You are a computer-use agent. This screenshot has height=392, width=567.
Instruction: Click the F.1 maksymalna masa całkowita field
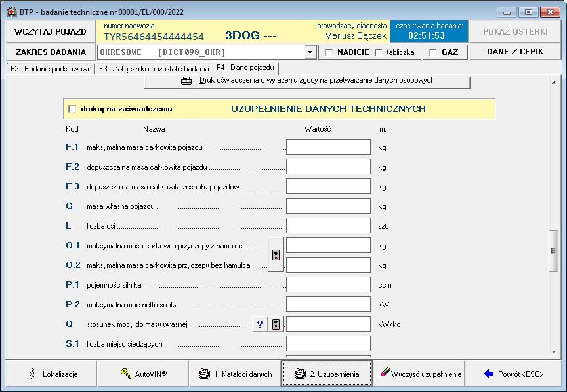point(328,147)
